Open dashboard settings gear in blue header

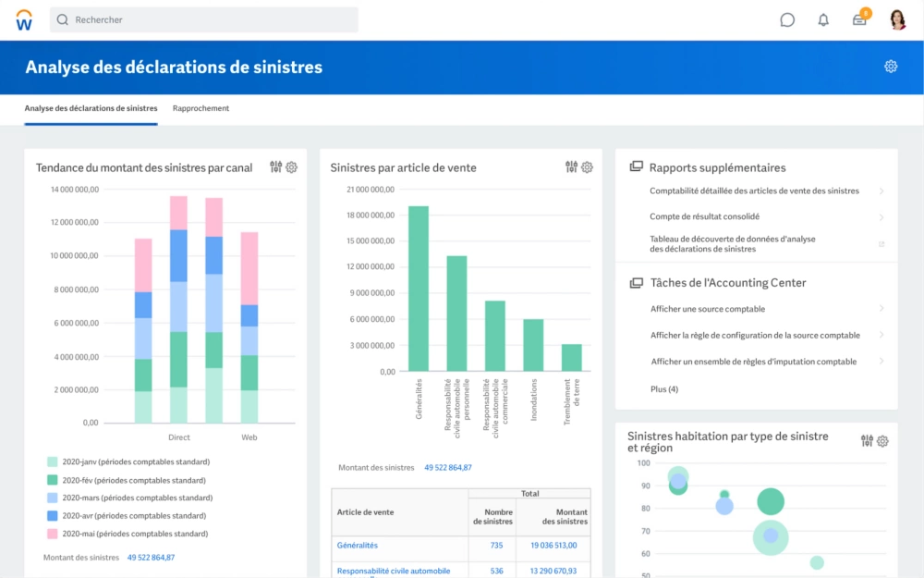tap(891, 67)
